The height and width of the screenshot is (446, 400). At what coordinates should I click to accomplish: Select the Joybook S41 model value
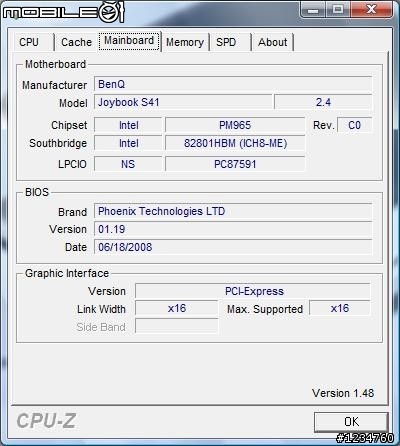[183, 102]
